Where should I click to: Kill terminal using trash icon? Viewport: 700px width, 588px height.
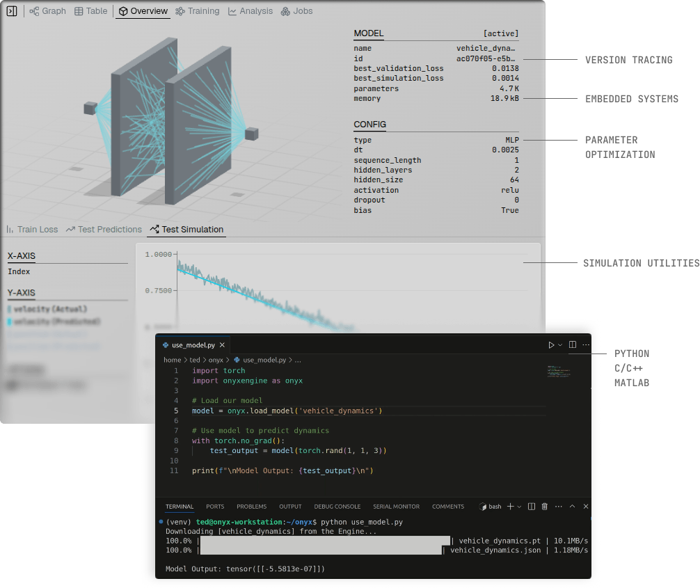(x=545, y=507)
